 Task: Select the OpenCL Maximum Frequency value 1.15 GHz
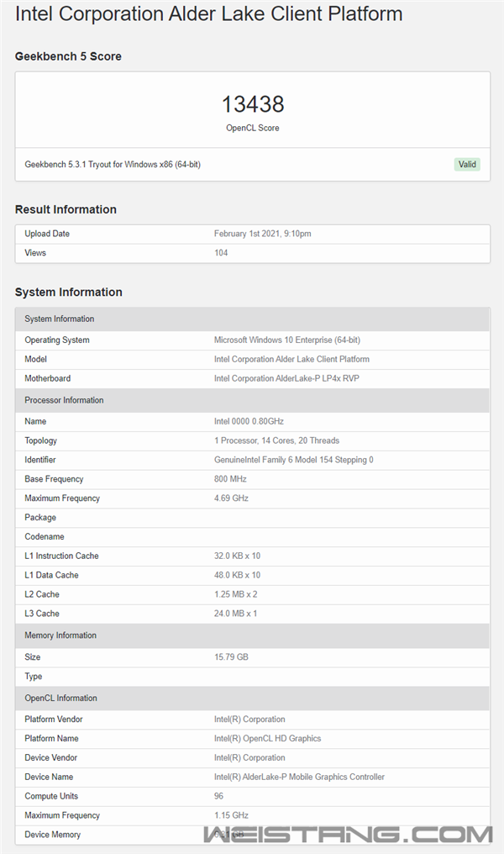pyautogui.click(x=231, y=815)
